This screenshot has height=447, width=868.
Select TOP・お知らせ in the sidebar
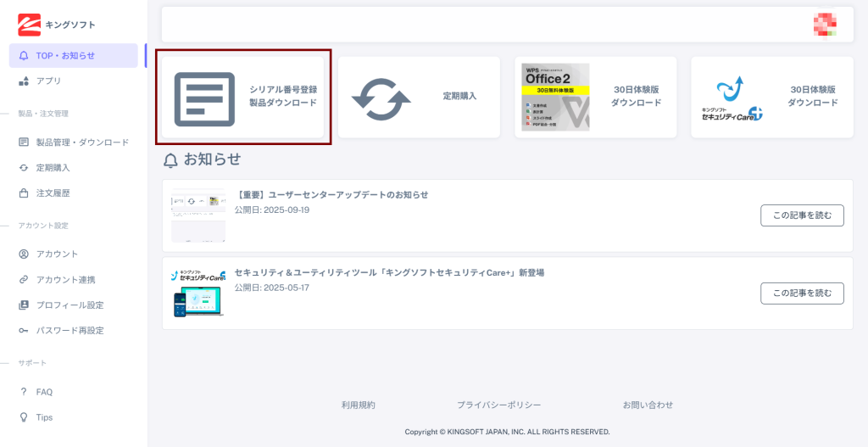tap(74, 55)
